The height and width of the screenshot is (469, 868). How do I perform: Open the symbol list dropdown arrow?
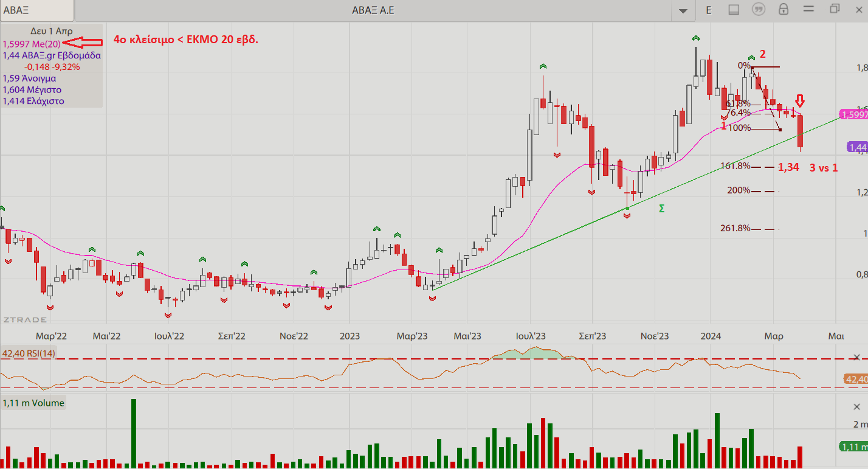684,10
